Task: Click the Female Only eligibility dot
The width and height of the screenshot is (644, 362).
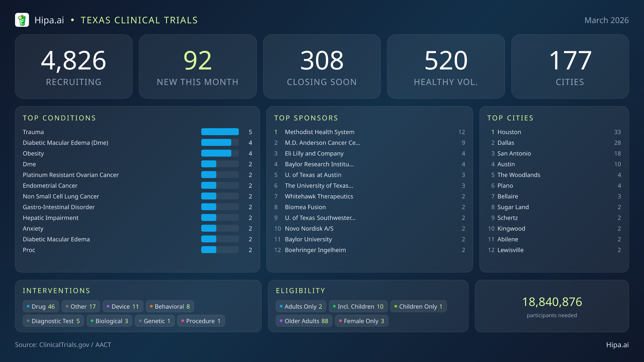Action: click(x=341, y=321)
